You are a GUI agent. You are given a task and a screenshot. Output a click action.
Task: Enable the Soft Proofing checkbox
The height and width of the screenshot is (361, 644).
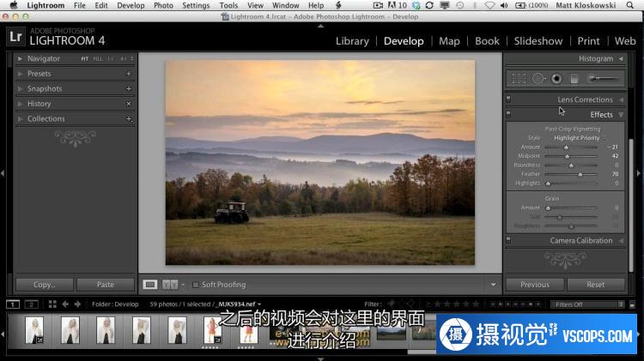pyautogui.click(x=196, y=285)
